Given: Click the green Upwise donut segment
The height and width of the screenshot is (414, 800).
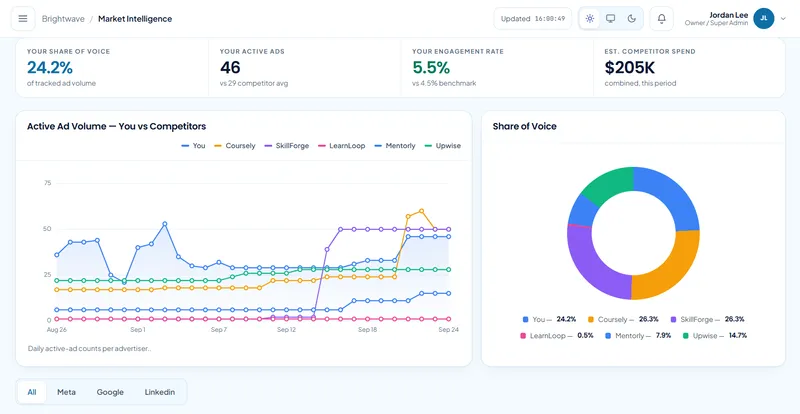Looking at the screenshot, I should pyautogui.click(x=610, y=184).
